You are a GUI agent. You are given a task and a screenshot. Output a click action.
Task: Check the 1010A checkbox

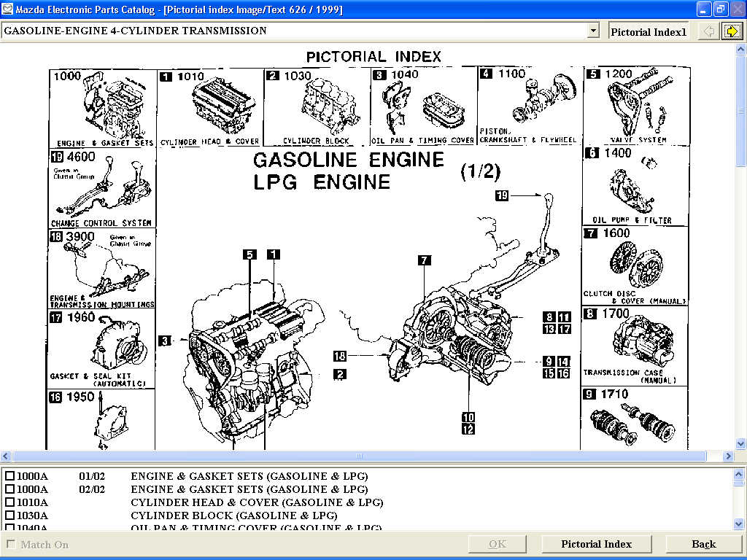click(x=9, y=502)
